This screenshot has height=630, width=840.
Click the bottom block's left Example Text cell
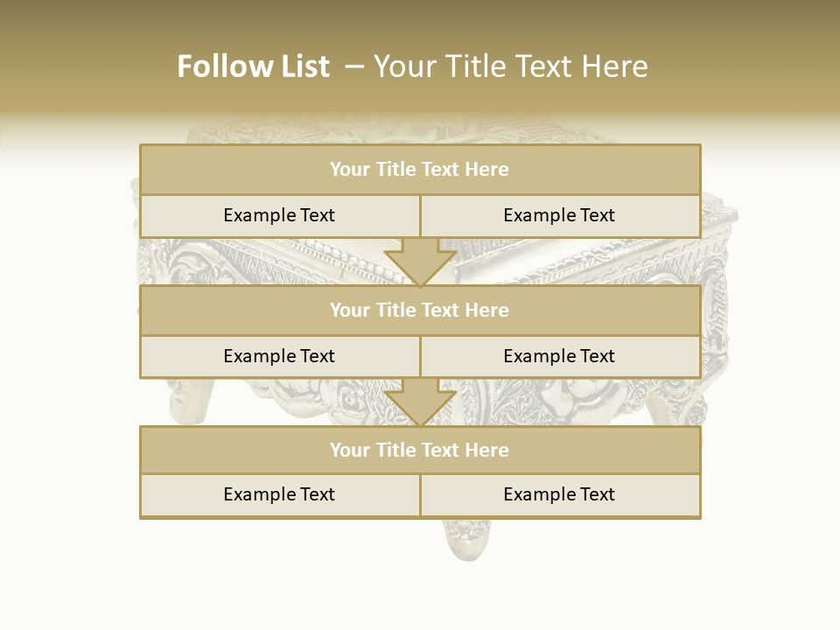(279, 495)
